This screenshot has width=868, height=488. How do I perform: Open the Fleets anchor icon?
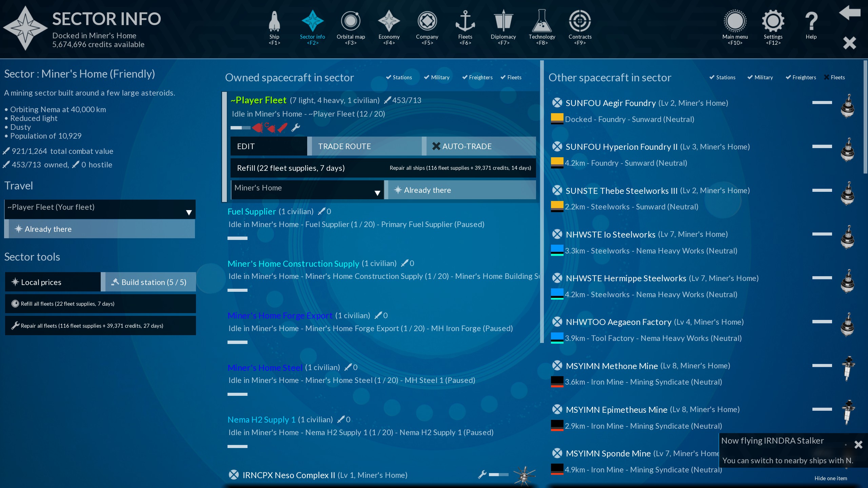pos(465,22)
